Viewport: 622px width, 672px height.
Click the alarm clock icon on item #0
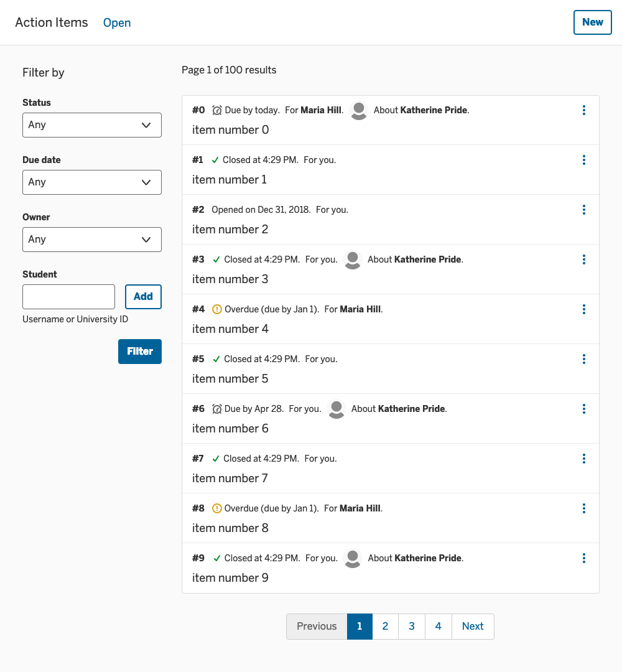pyautogui.click(x=217, y=110)
